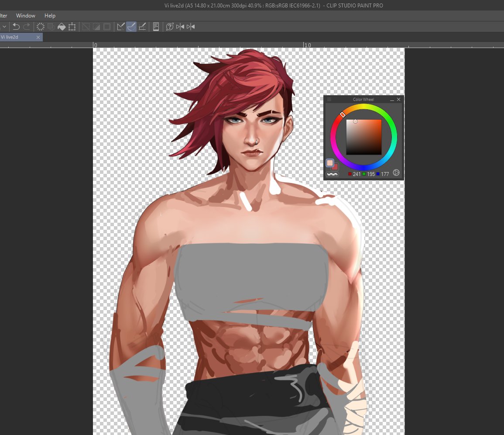The width and height of the screenshot is (504, 435).
Task: Pick a color in the saturation square
Action: [x=364, y=137]
